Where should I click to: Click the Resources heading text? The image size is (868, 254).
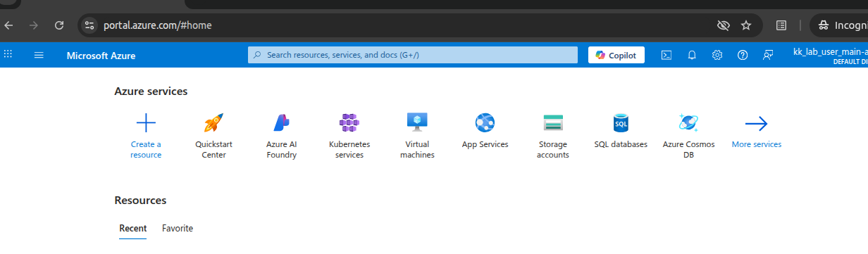pyautogui.click(x=140, y=201)
